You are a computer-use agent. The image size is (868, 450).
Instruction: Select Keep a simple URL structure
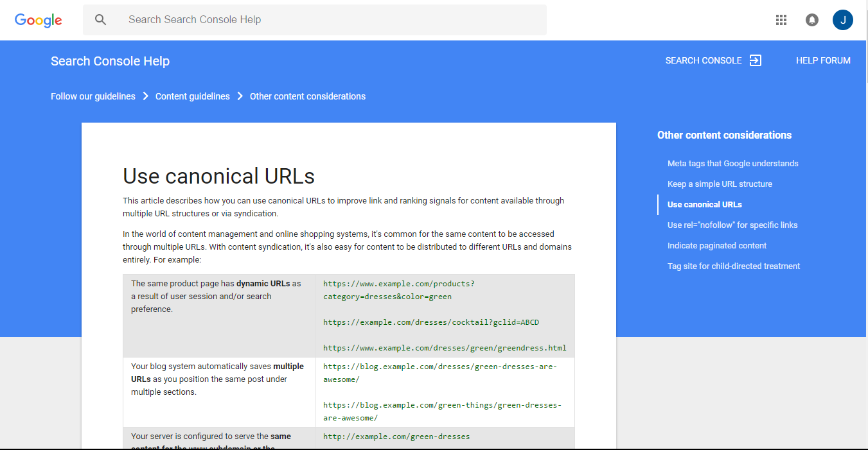pyautogui.click(x=720, y=184)
